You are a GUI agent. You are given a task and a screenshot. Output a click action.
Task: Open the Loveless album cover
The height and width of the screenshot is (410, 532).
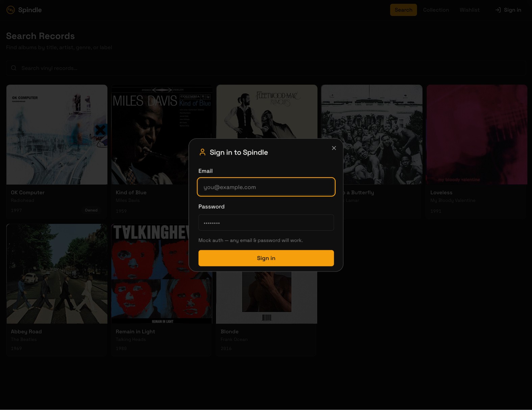click(477, 135)
